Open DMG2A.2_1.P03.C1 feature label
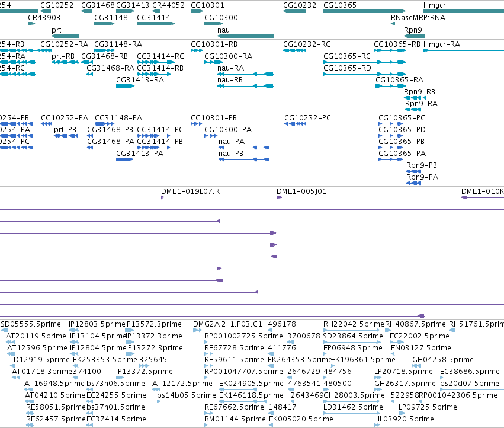 click(227, 324)
